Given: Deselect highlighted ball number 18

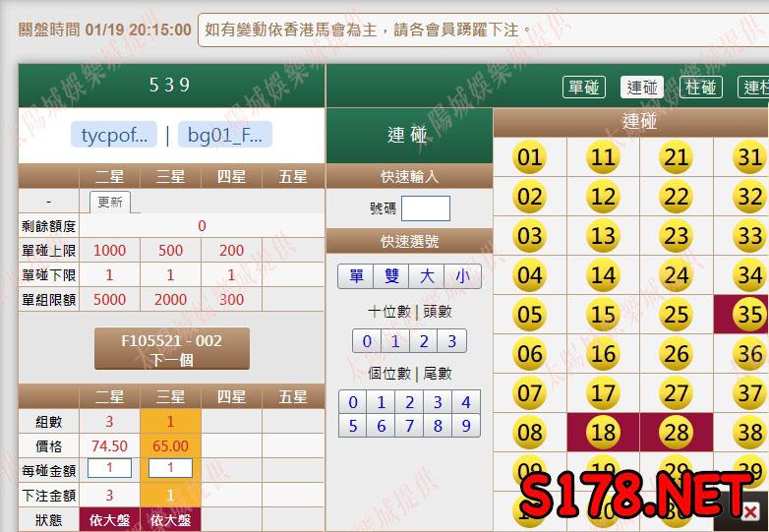Looking at the screenshot, I should click(x=603, y=432).
